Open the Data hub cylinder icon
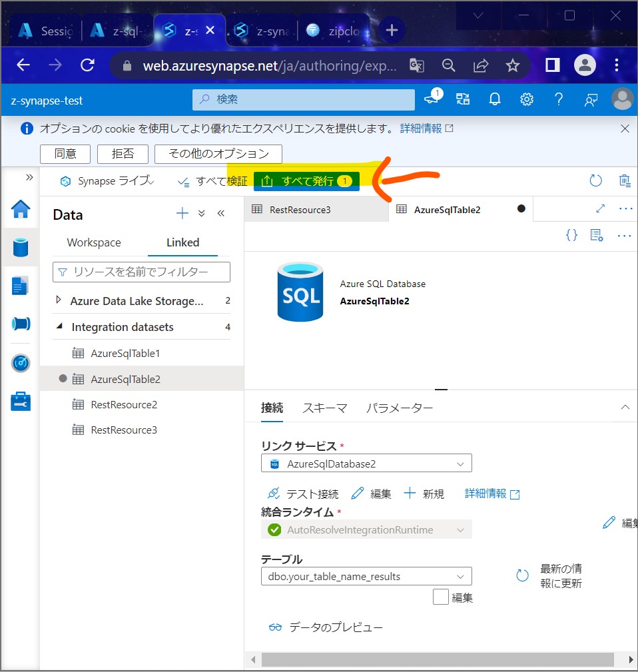This screenshot has width=638, height=672. [21, 247]
